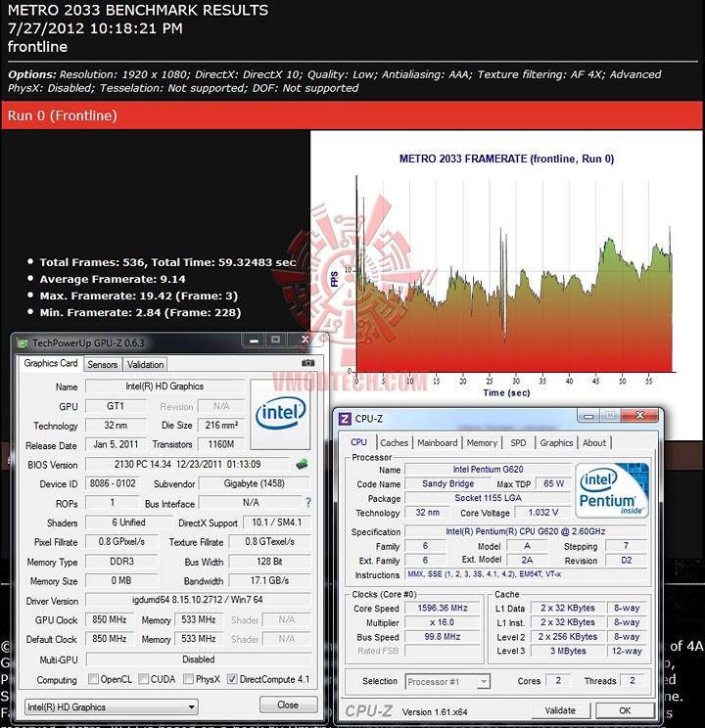Click the Code Name value Sandy Bridge
The height and width of the screenshot is (728, 705).
(448, 483)
